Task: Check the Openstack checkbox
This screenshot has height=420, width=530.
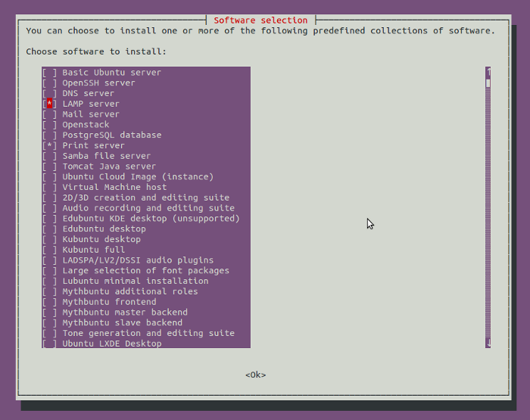Action: pos(50,125)
